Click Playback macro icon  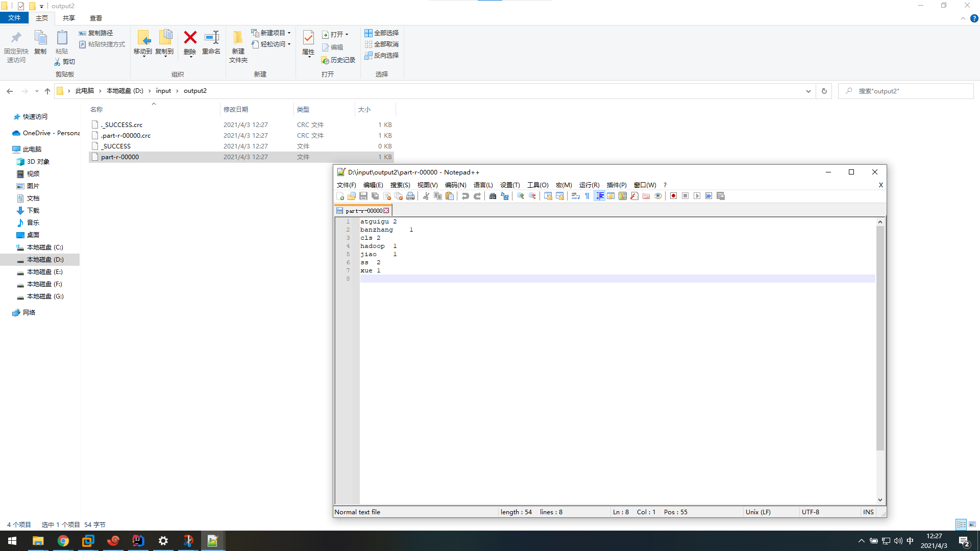click(x=697, y=196)
